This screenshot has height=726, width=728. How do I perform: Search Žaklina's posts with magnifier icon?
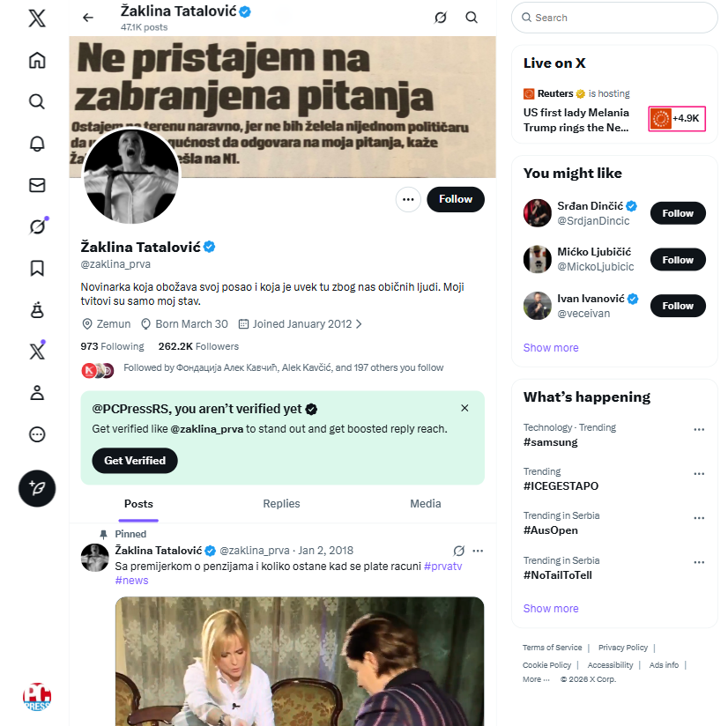[x=472, y=18]
